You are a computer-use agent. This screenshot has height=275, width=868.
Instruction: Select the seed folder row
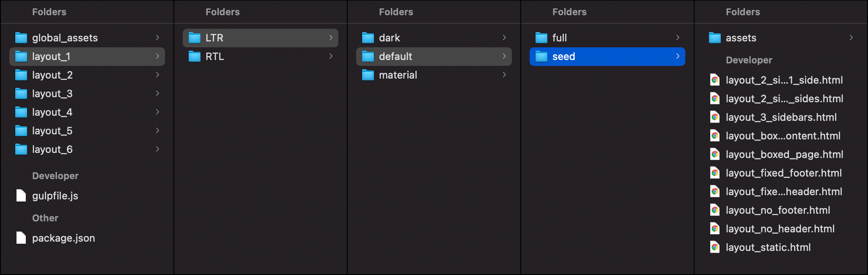607,57
